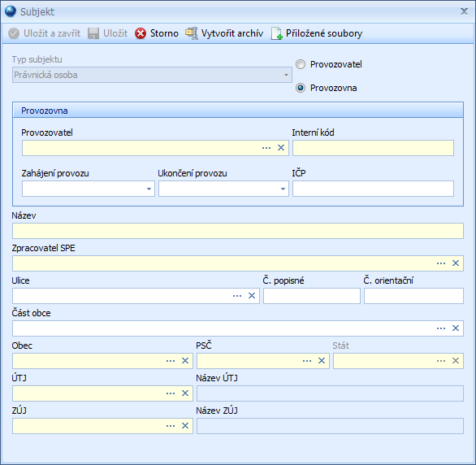Open lookup dots in ÚTJ field
Screen dimensions: 476x465
click(171, 393)
